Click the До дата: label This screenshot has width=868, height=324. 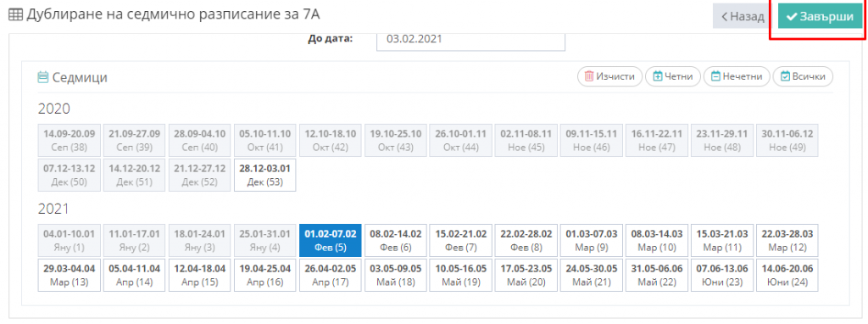click(330, 39)
